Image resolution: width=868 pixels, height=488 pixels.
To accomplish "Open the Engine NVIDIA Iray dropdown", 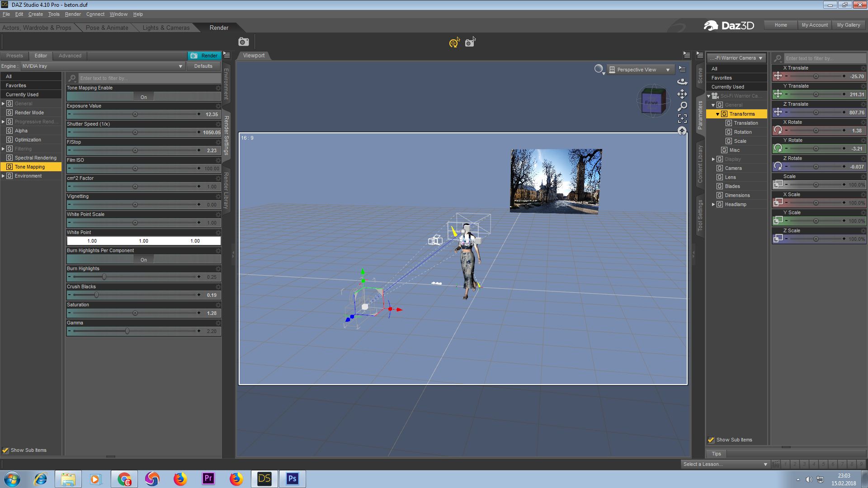I will (102, 66).
